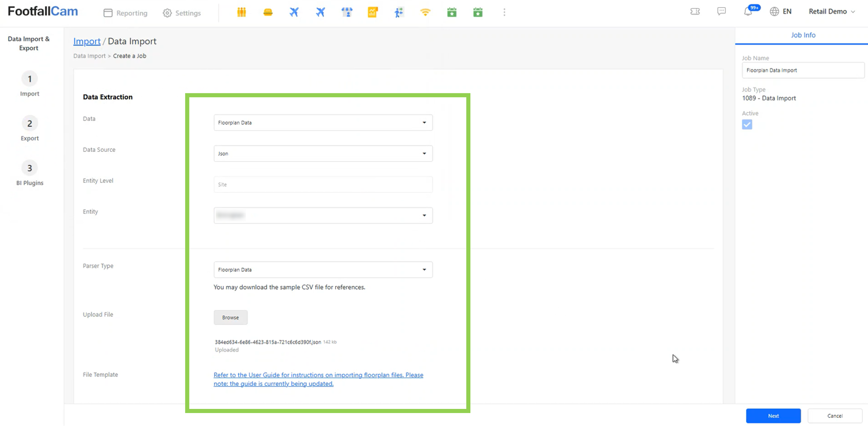Open the blue storefront icon module
The width and height of the screenshot is (868, 428).
pos(347,12)
